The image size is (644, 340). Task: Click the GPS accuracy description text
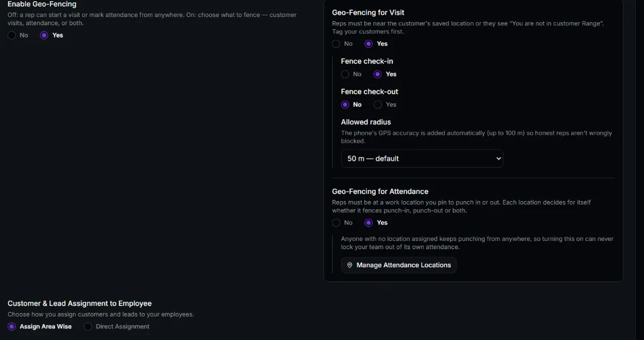tap(476, 137)
